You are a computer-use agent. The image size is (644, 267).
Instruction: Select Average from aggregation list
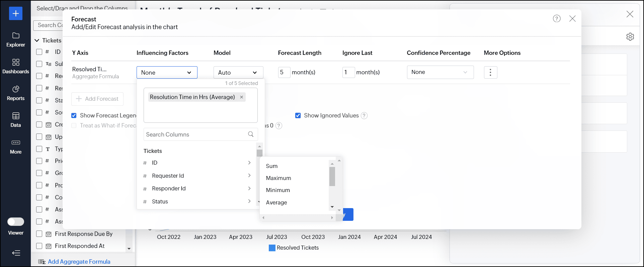[x=276, y=202]
